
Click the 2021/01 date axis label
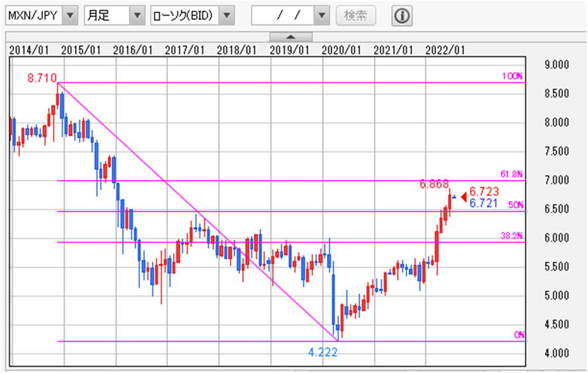(393, 50)
